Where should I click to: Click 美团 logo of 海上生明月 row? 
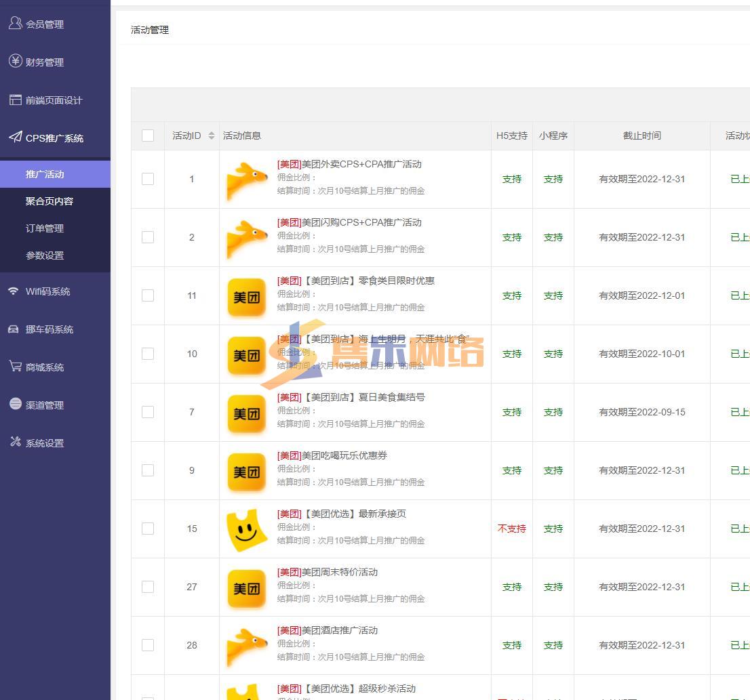pos(246,356)
